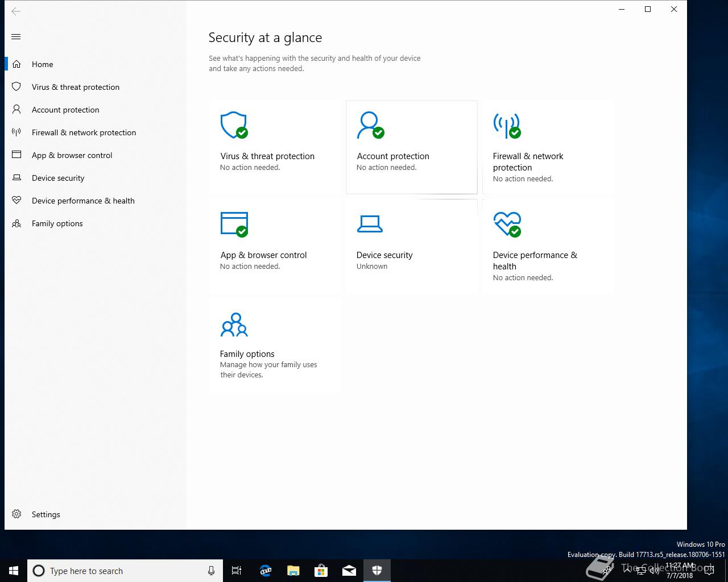
Task: Open the Family options people tile
Action: [275, 345]
